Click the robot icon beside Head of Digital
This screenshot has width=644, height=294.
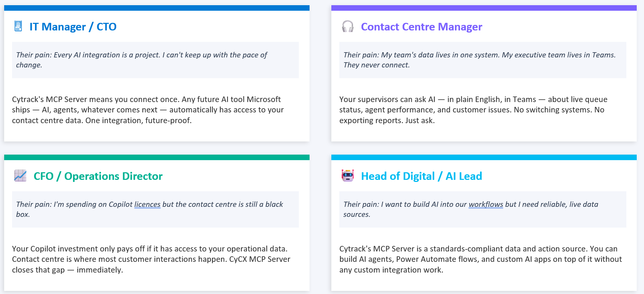(348, 176)
